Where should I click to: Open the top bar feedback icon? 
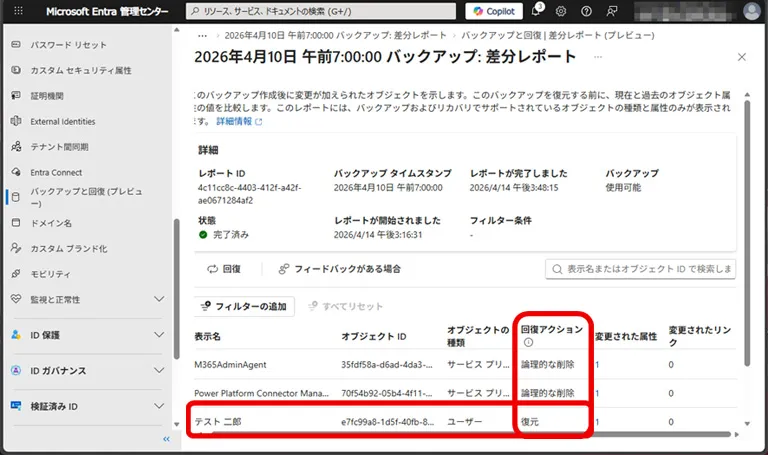coord(612,11)
